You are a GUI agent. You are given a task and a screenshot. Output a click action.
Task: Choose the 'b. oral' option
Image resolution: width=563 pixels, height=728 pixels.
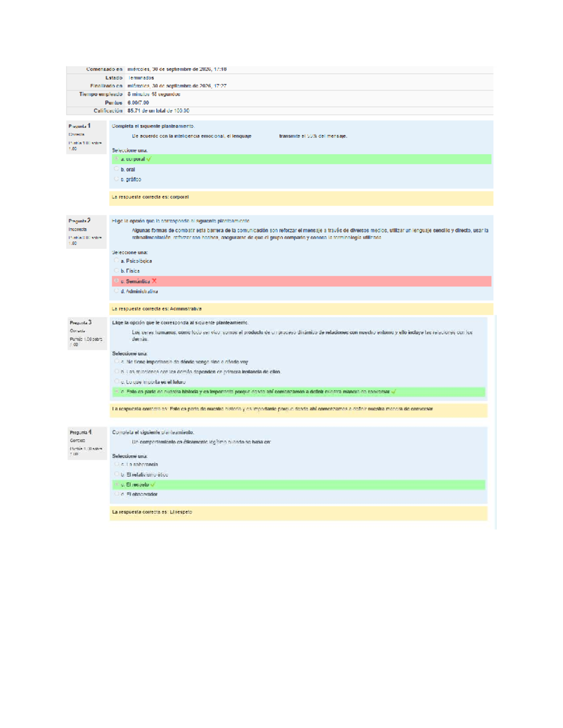116,169
